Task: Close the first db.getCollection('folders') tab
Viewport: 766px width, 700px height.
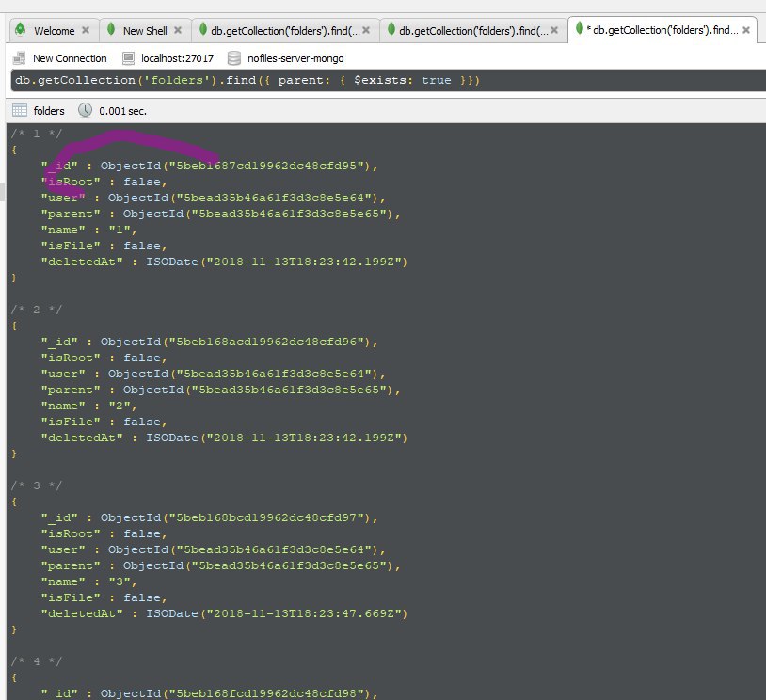Action: pyautogui.click(x=366, y=30)
